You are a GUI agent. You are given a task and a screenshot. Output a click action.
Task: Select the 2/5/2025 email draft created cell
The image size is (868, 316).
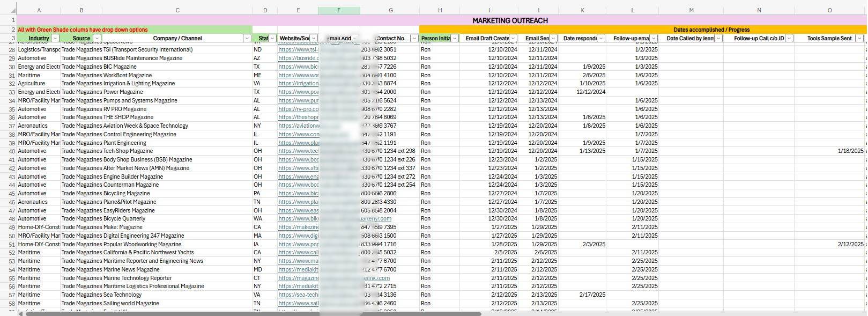[489, 252]
